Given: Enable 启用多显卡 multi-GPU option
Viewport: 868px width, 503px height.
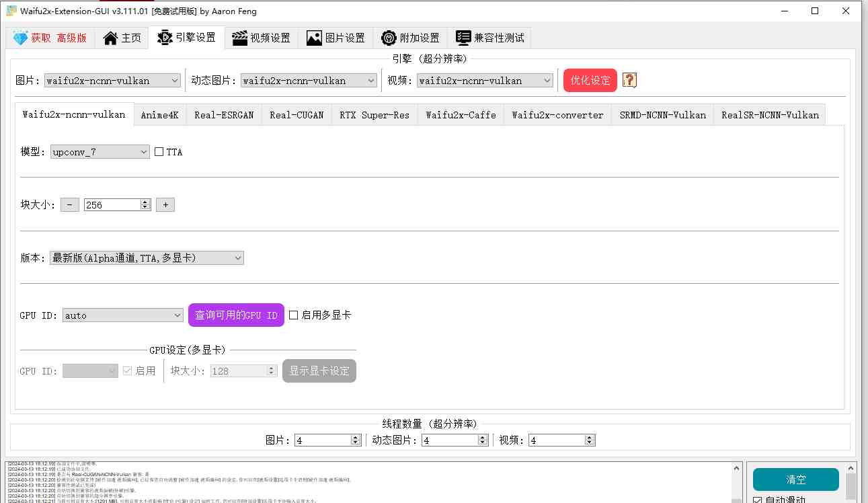Looking at the screenshot, I should coord(293,315).
